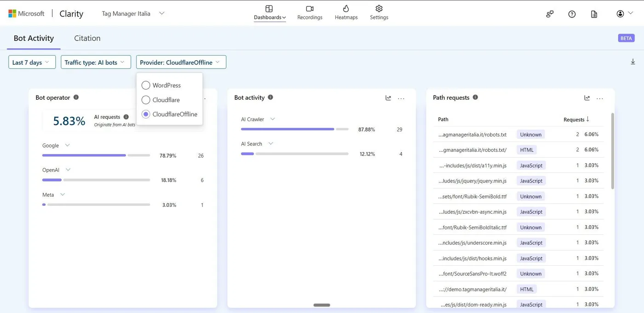Switch to Bot Activity tab
The image size is (644, 313).
pyautogui.click(x=34, y=38)
